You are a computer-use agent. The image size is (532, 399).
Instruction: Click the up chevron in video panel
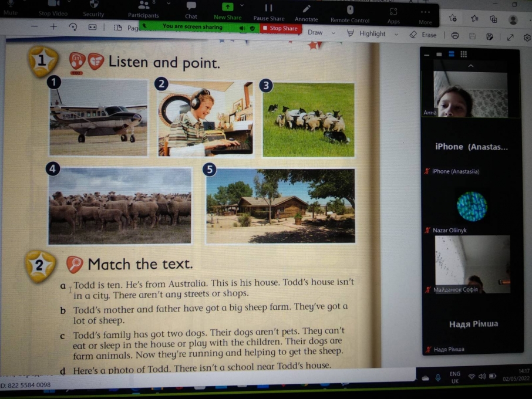click(x=470, y=66)
